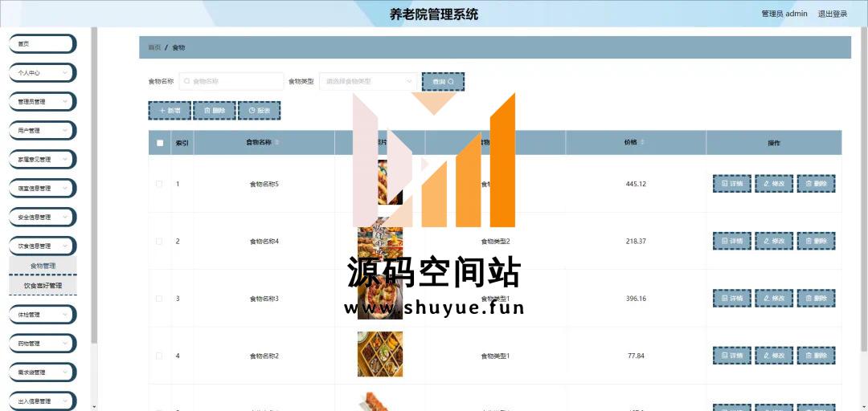
Task: Click the 操作 column header
Action: tap(774, 143)
